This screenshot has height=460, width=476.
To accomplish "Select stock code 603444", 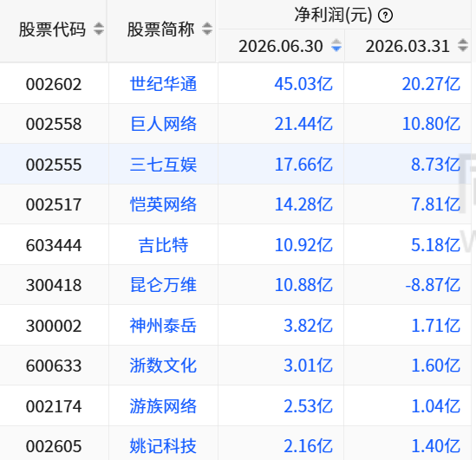I will coord(54,245).
